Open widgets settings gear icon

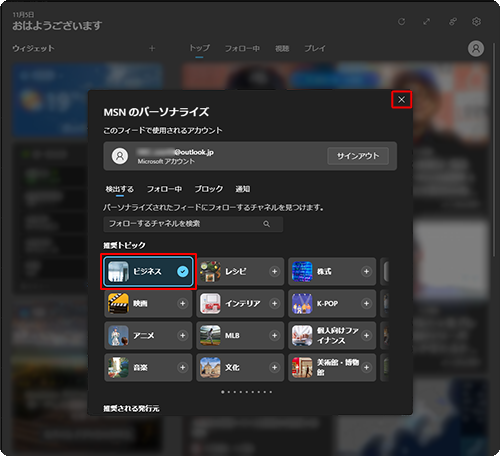(477, 22)
